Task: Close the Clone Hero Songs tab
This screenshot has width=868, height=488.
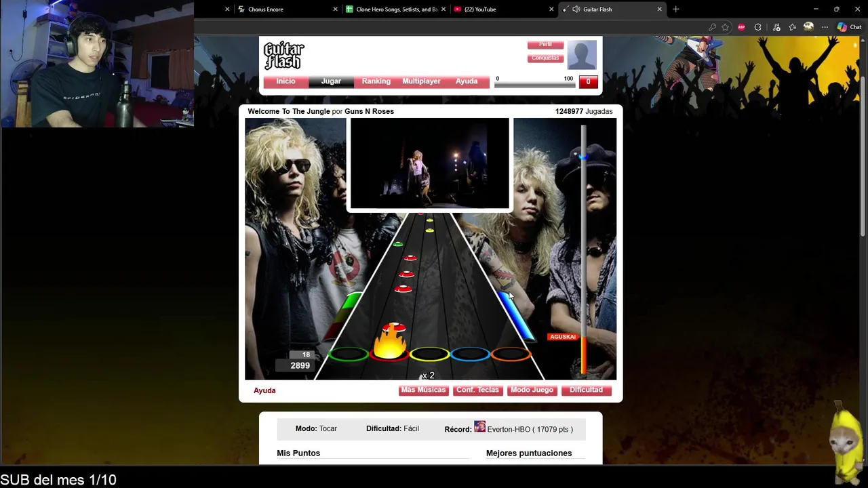Action: coord(443,9)
